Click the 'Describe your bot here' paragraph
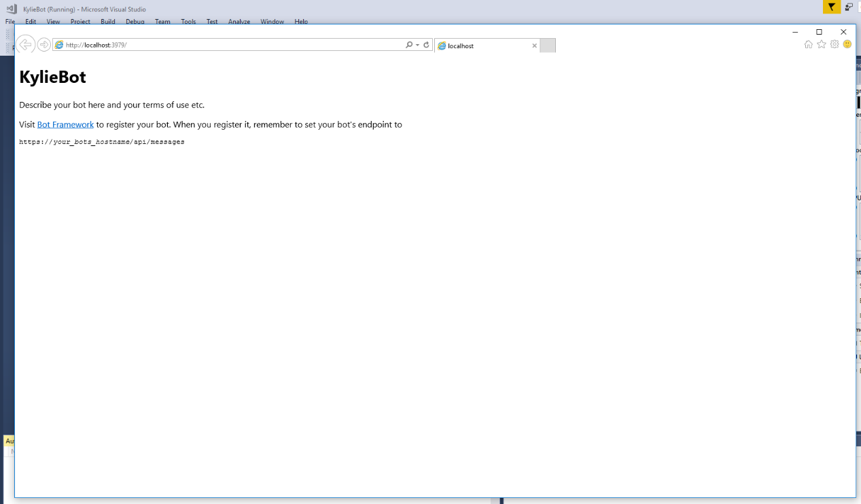 click(112, 105)
